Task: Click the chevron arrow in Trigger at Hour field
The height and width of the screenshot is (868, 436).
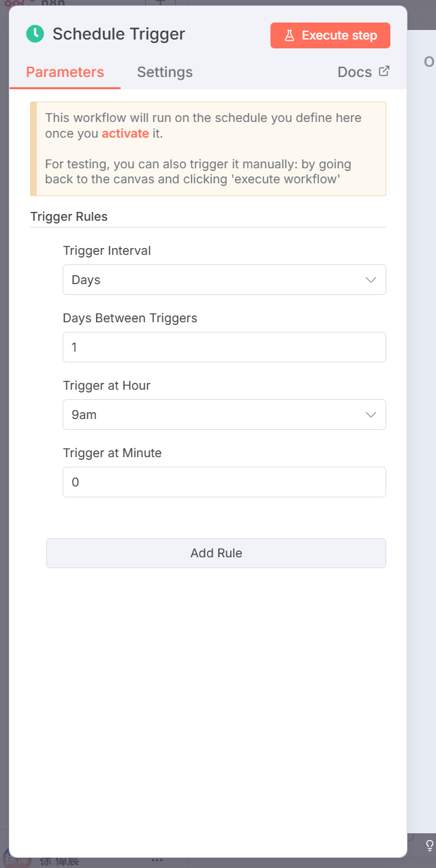Action: [371, 414]
